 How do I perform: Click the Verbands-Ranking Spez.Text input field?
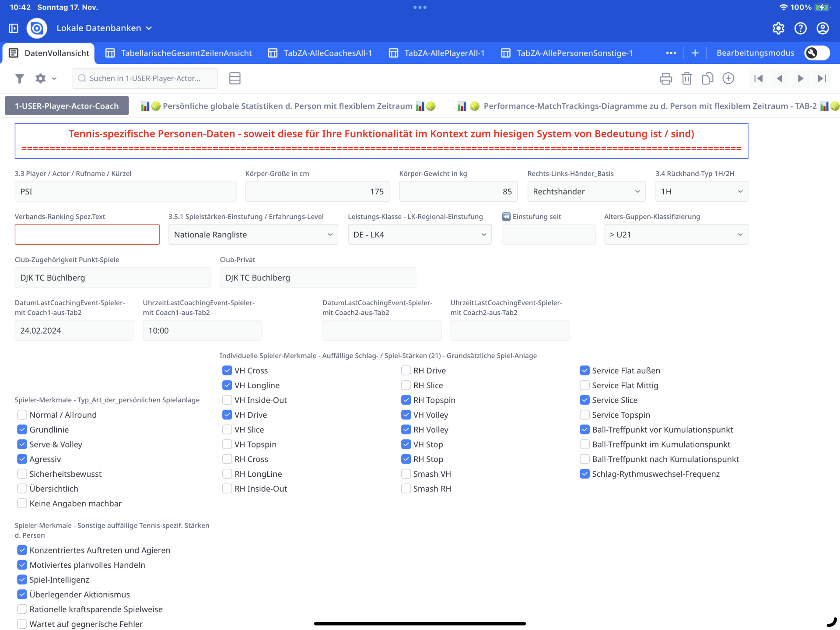coord(87,235)
